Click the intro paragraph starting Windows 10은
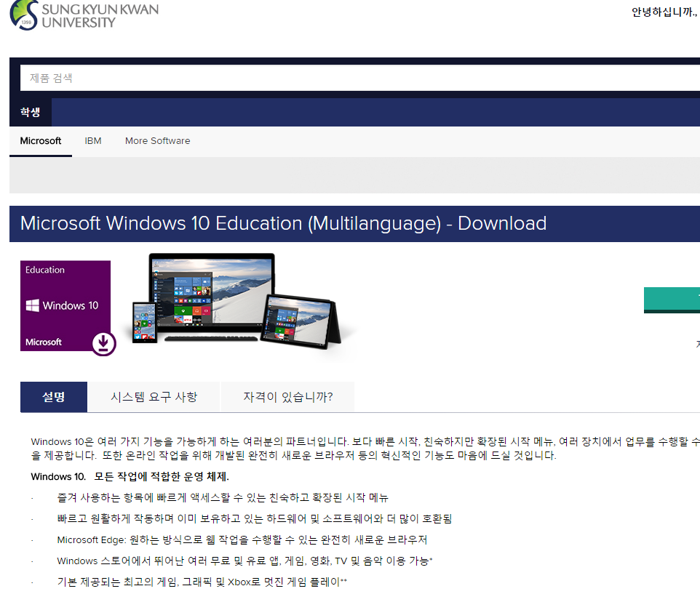This screenshot has width=700, height=594. tap(365, 449)
